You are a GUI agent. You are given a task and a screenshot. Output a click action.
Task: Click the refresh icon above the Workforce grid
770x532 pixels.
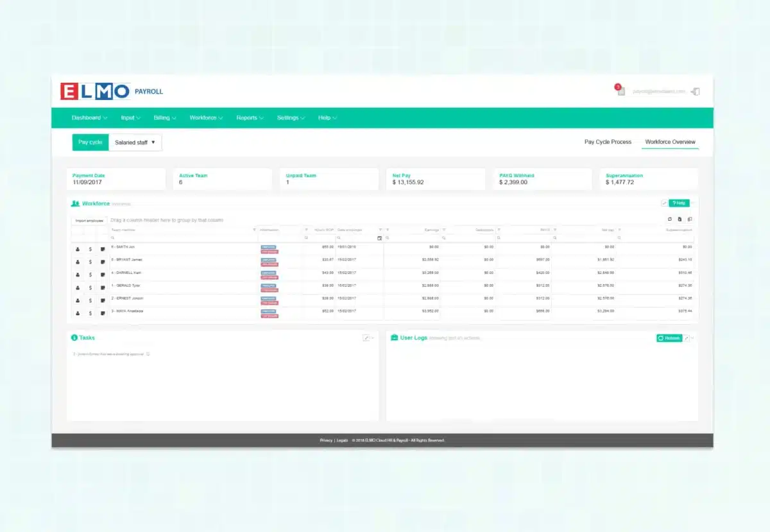tap(670, 219)
